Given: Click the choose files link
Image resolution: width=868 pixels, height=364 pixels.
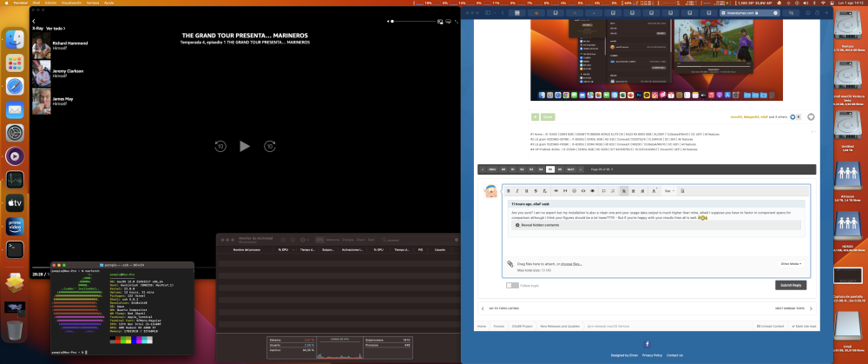Looking at the screenshot, I should 571,264.
